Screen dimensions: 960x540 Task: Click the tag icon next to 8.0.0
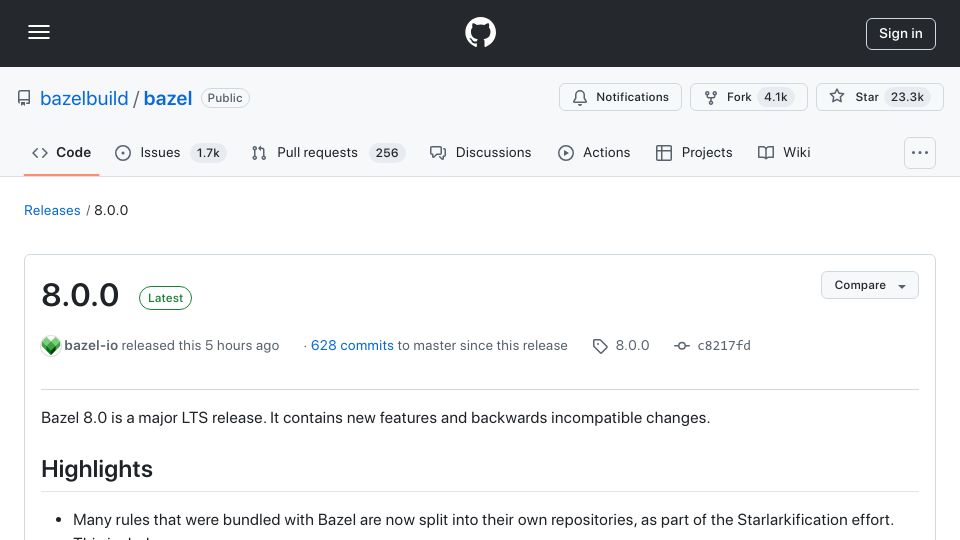pos(600,347)
